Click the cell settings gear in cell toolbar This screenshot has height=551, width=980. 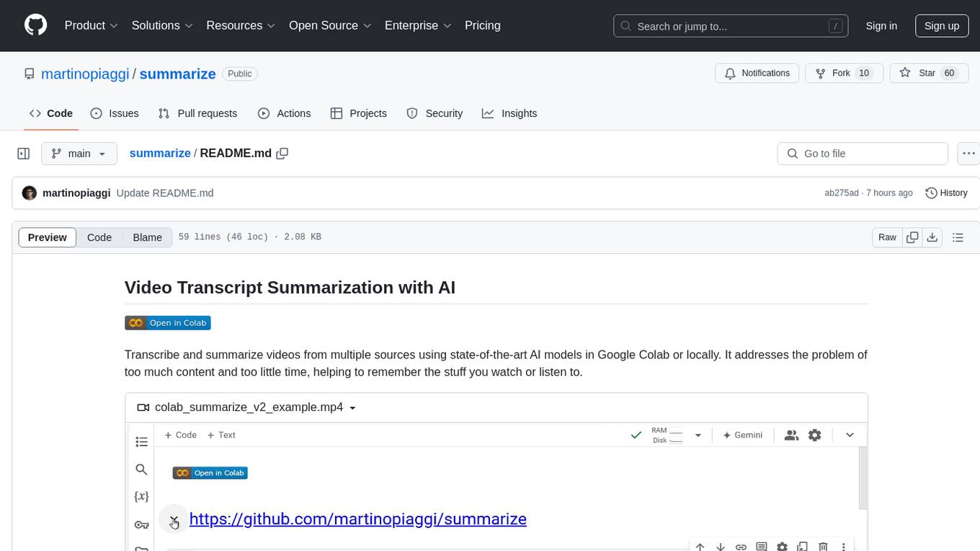pos(782,547)
